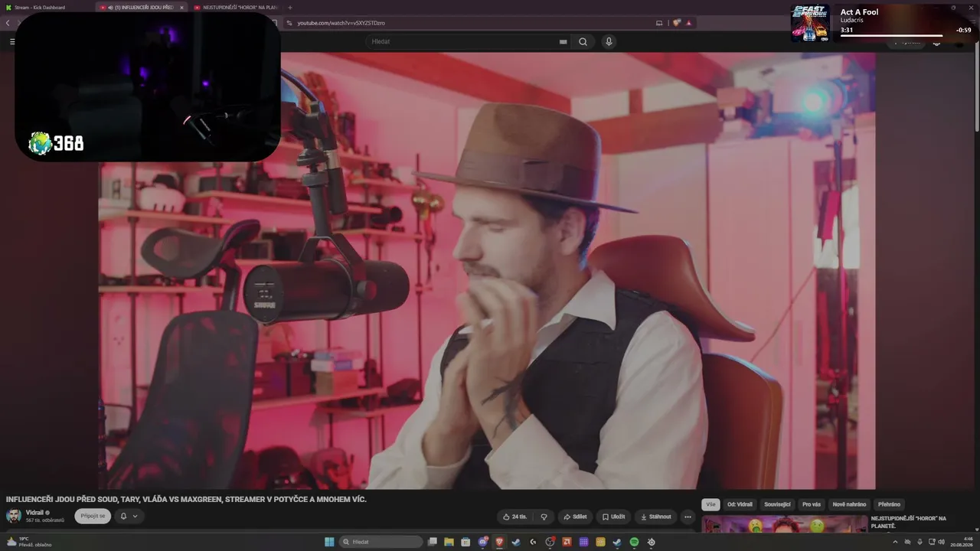The height and width of the screenshot is (551, 980).
Task: Select the 'Související' filter chip
Action: tap(777, 504)
